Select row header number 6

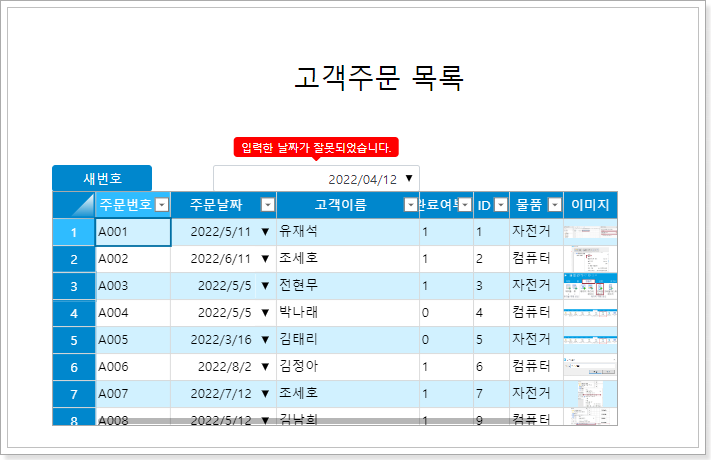point(74,367)
